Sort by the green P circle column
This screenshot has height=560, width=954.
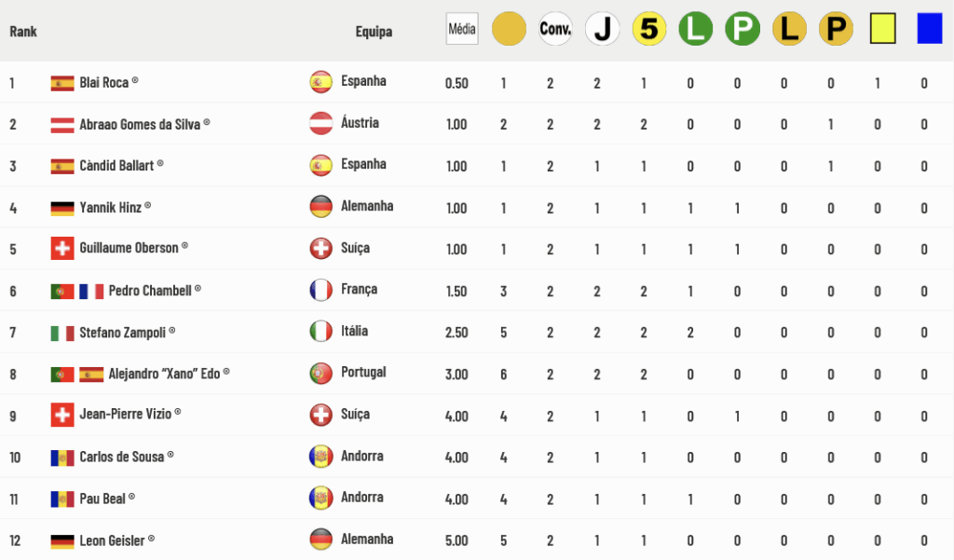743,29
